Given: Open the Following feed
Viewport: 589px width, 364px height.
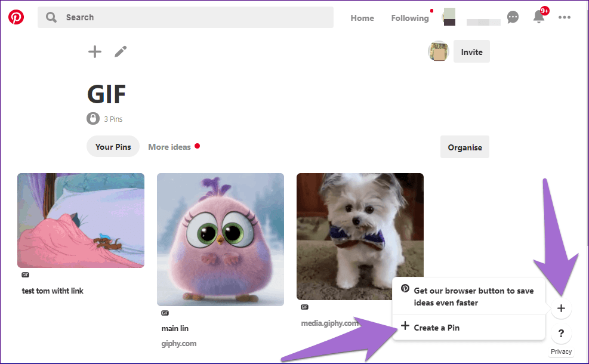Looking at the screenshot, I should 410,18.
